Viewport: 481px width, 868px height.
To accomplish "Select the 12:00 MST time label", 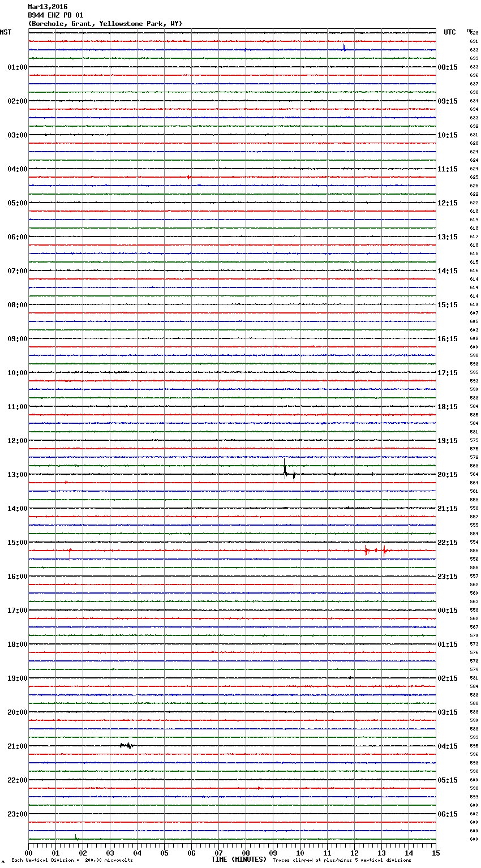I will coord(18,441).
